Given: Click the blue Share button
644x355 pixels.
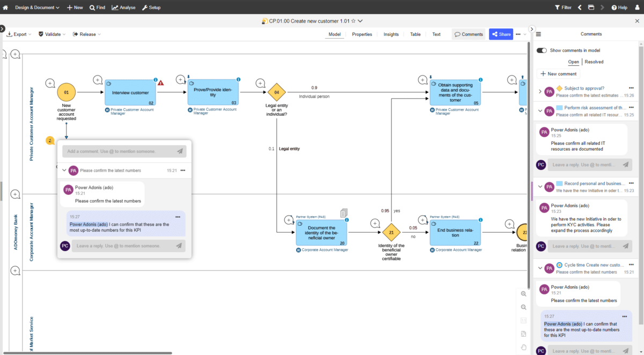Looking at the screenshot, I should [x=500, y=34].
